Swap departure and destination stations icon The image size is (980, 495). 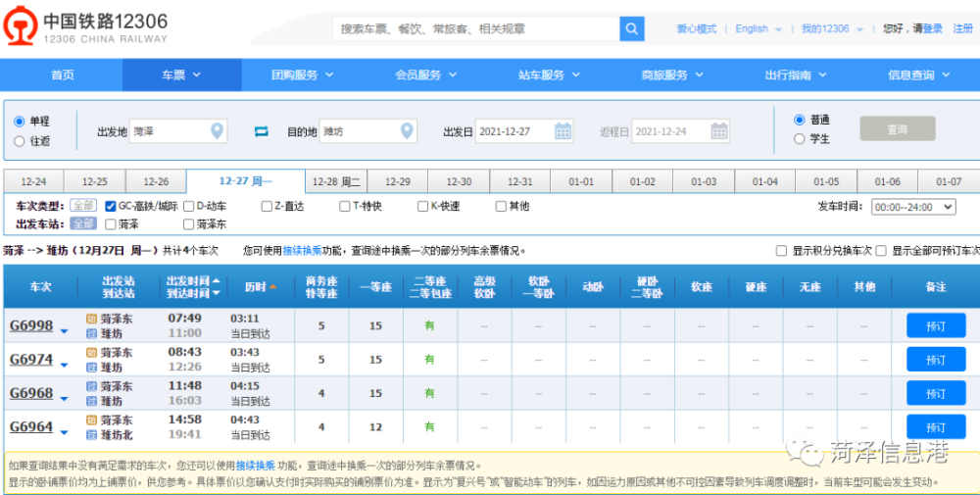click(x=261, y=132)
